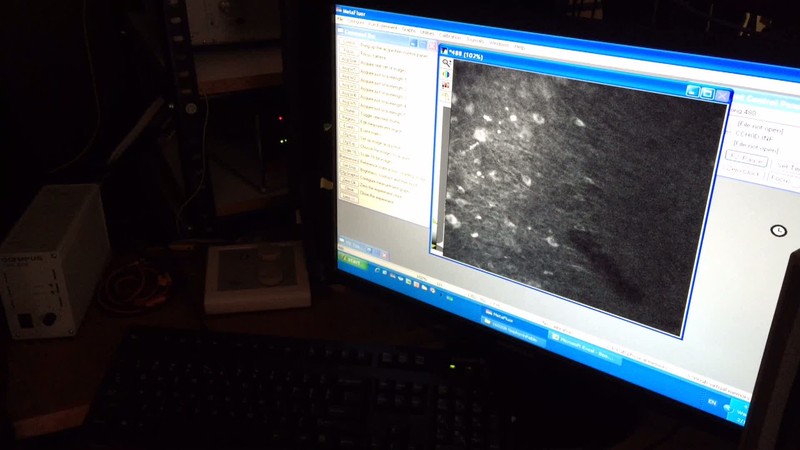The image size is (800, 450).
Task: Click Shutter button to toggle selected shutter
Action: (x=349, y=111)
